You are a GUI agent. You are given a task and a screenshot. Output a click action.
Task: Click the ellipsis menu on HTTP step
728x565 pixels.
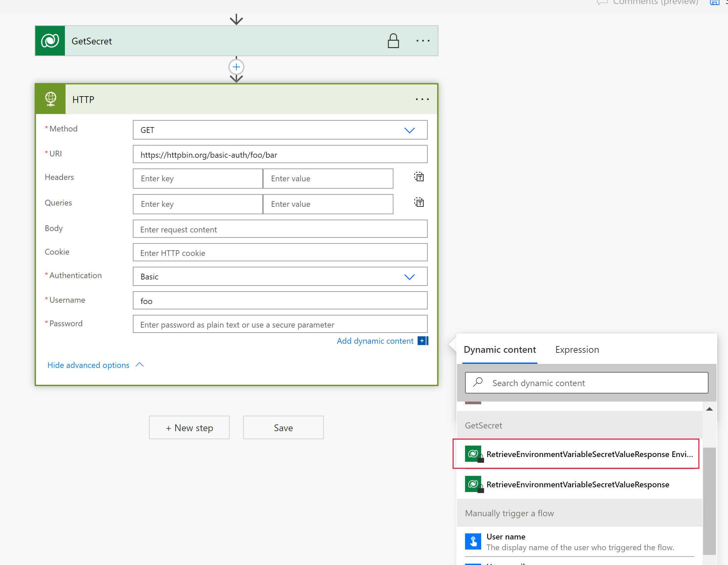pos(422,99)
